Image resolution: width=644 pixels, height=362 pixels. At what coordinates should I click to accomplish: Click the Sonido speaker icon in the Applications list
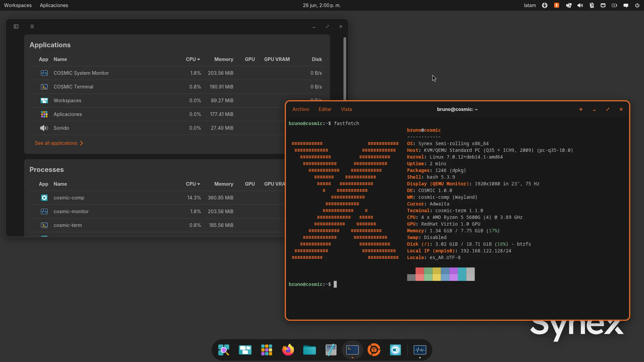[x=44, y=128]
